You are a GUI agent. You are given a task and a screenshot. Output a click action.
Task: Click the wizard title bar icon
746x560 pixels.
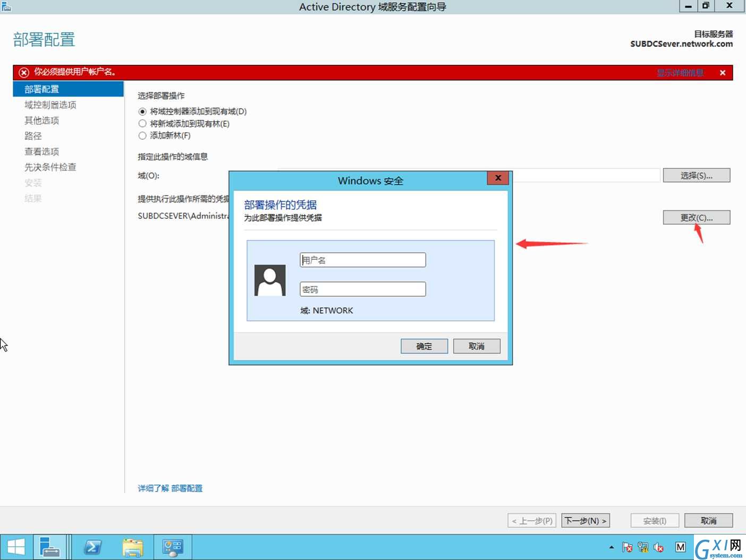pos(6,6)
